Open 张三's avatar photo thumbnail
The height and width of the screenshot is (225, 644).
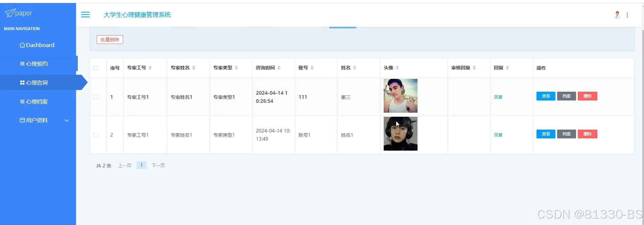point(401,96)
